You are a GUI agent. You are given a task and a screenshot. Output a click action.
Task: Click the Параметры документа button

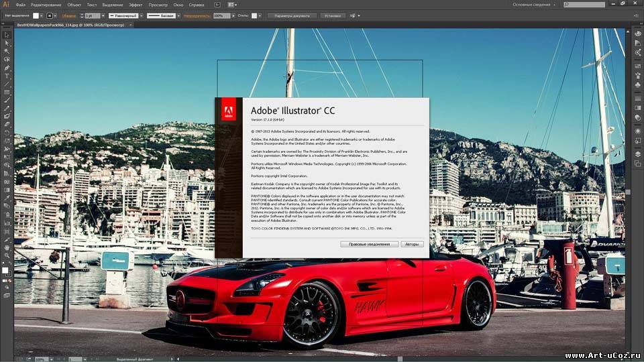coord(292,15)
